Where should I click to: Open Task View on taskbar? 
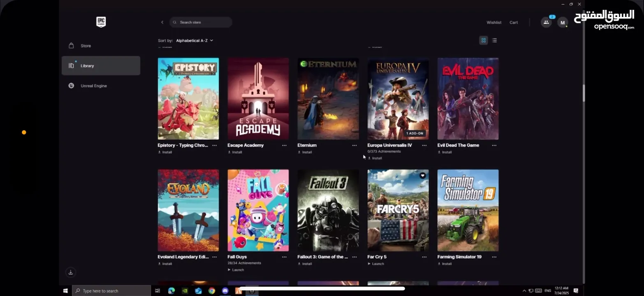click(158, 291)
